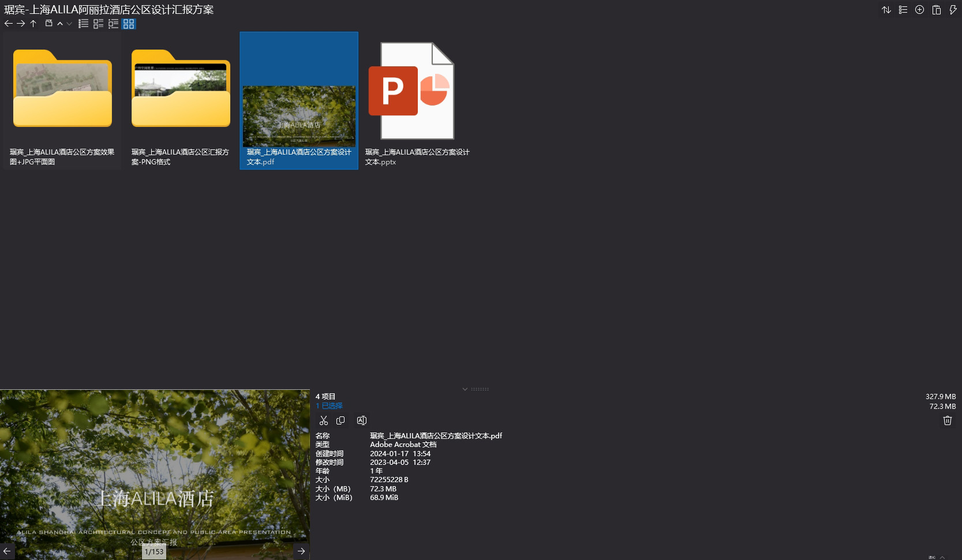Go up to the parent folder
This screenshot has height=560, width=962.
point(33,24)
